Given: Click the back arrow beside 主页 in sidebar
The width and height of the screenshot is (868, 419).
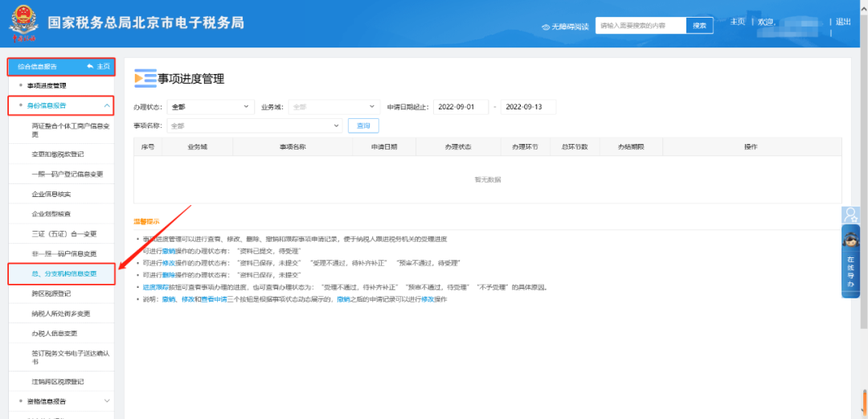Looking at the screenshot, I should coord(90,67).
